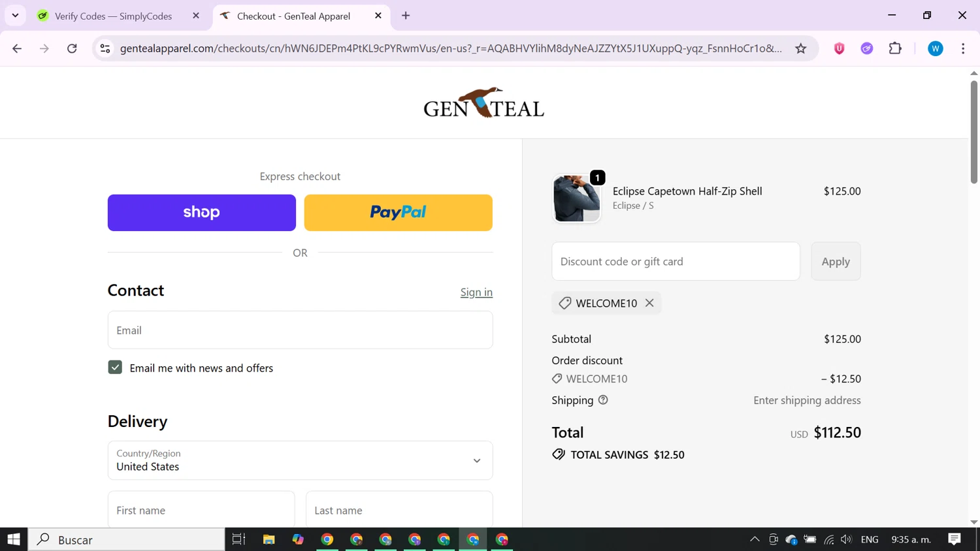Viewport: 980px width, 551px height.
Task: Click the address bar URL
Action: tap(451, 48)
